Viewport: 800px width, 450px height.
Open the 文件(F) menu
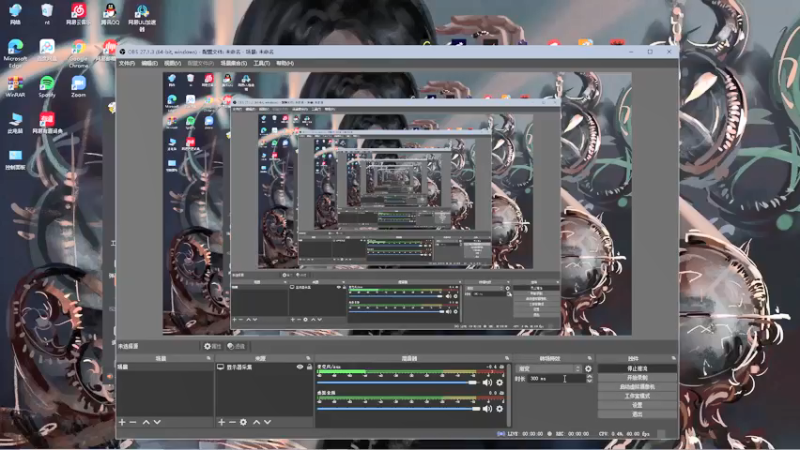coord(127,63)
